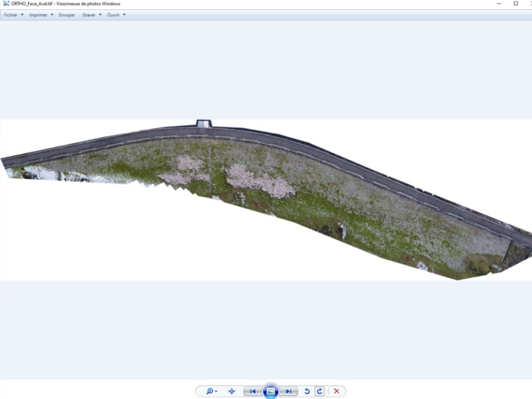The width and height of the screenshot is (532, 399).
Task: Click the Envoyer button
Action: [x=67, y=15]
